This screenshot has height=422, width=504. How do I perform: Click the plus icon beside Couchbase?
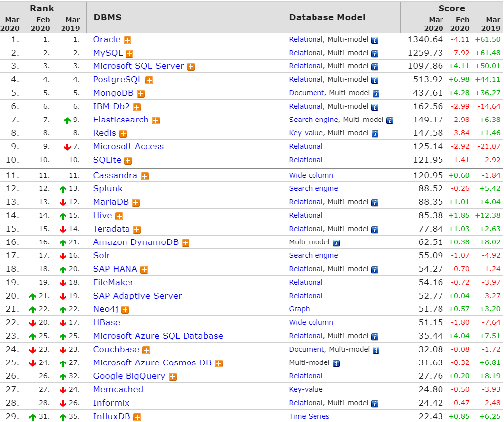click(x=146, y=350)
